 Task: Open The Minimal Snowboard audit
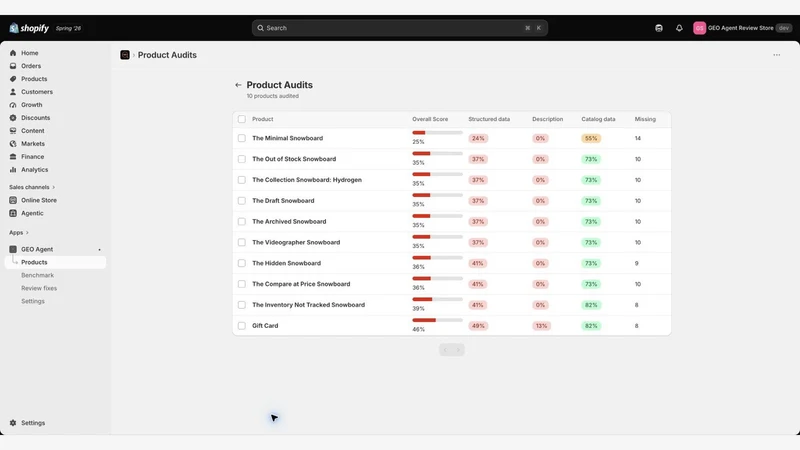coord(287,138)
